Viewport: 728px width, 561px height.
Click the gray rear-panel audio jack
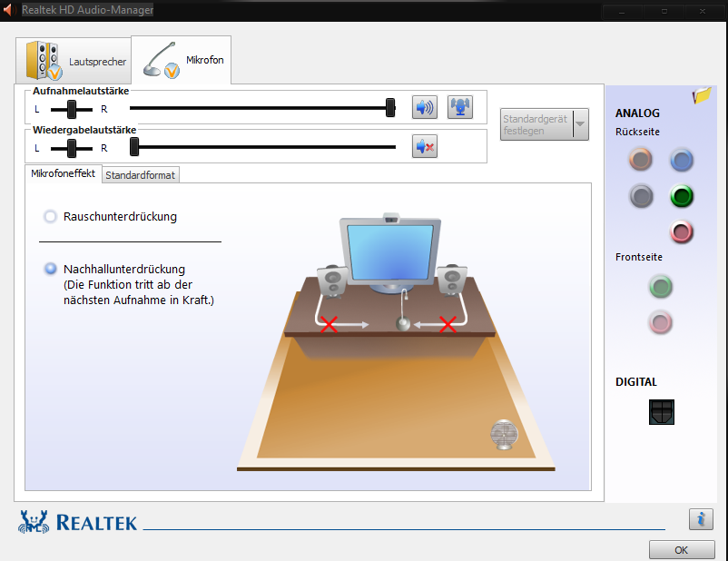(641, 195)
